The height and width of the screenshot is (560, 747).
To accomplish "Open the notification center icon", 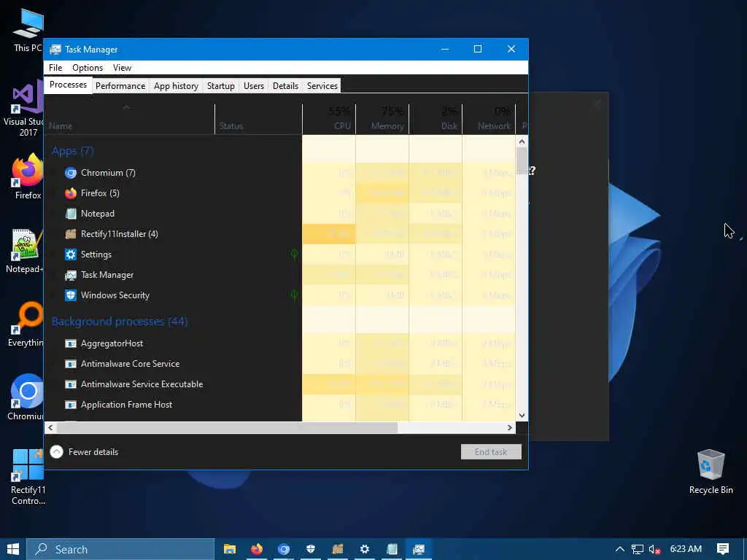I will coord(723,549).
